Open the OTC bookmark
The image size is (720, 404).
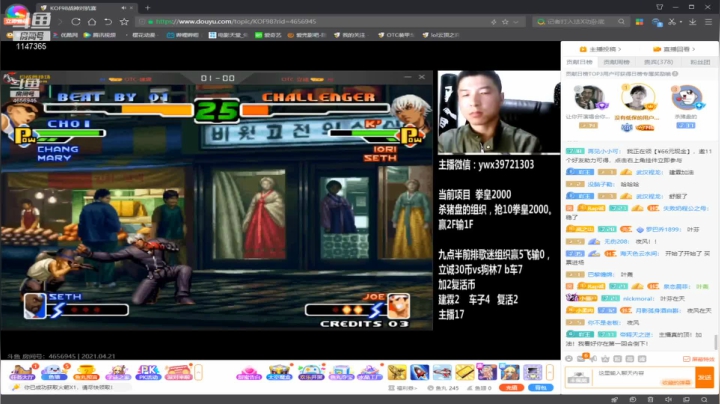(396, 35)
